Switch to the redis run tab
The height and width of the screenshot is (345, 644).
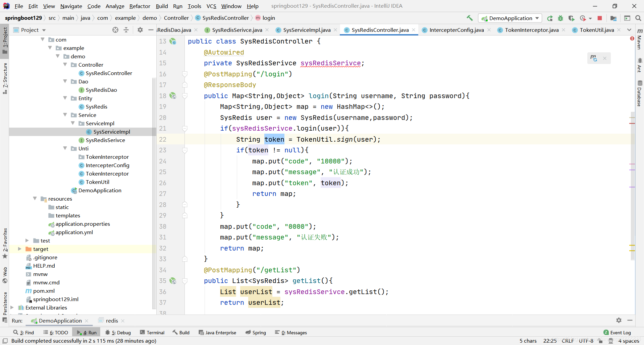point(112,321)
